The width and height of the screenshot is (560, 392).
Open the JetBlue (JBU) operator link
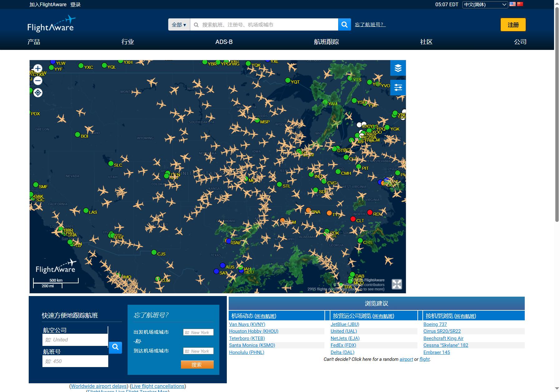point(345,324)
